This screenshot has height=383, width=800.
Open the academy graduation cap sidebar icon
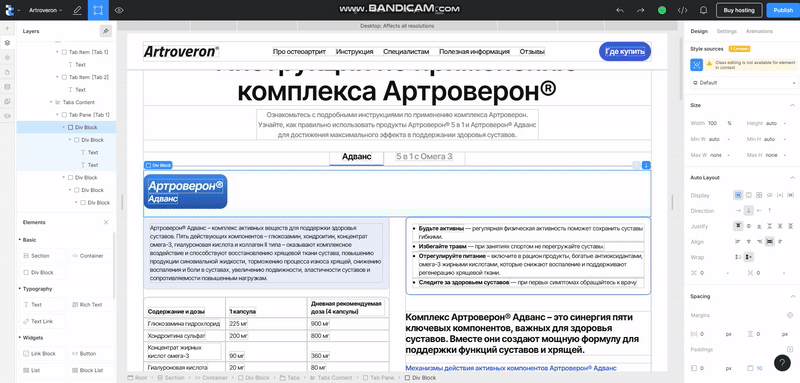[x=7, y=116]
